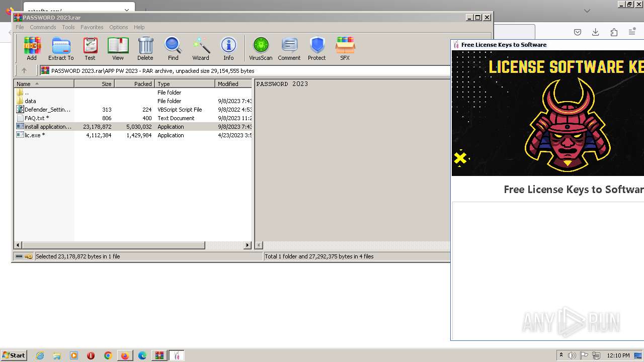Sort by Name column header

[44, 84]
